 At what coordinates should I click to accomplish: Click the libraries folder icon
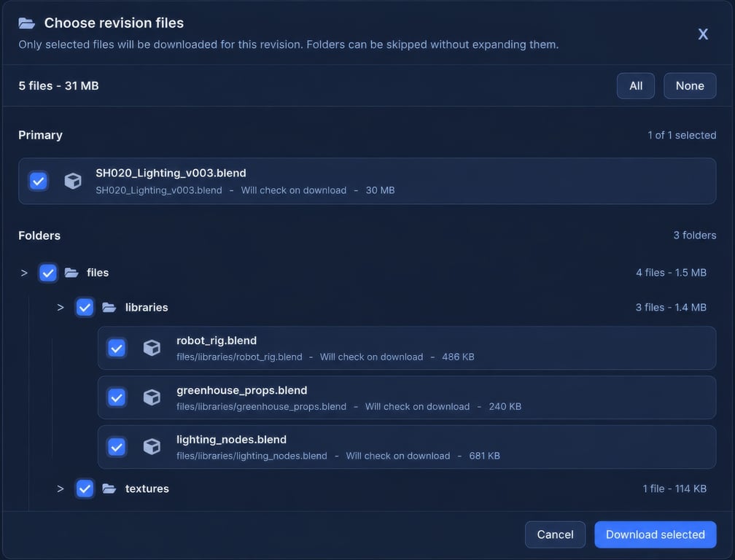[109, 308]
